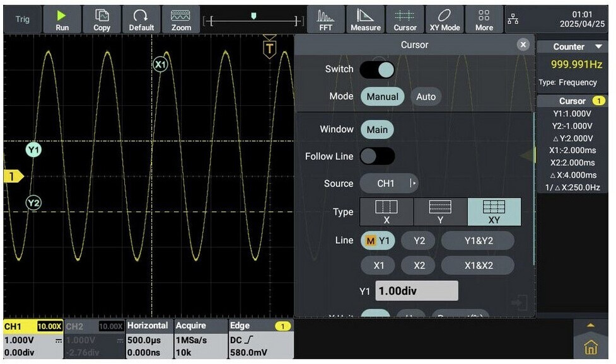Select the Y cursor type tab
616x364 pixels.
[440, 212]
